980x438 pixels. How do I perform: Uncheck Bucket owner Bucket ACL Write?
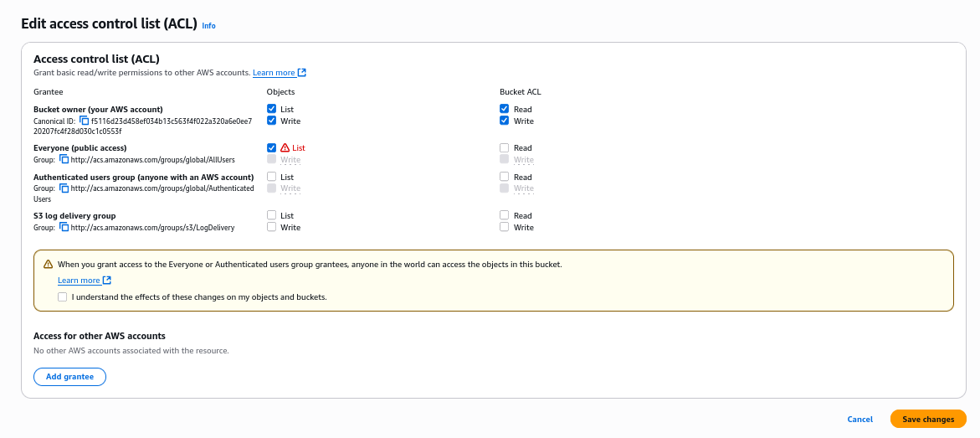505,120
